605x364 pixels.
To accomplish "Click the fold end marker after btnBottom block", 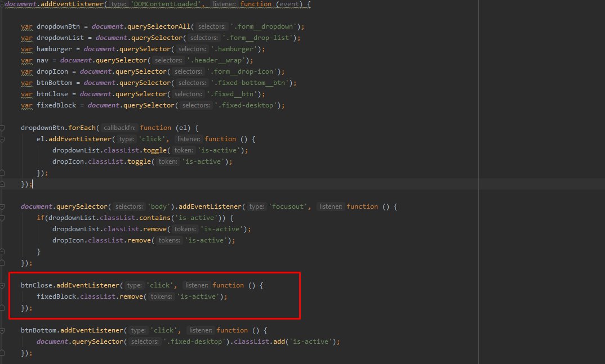I will 2,353.
